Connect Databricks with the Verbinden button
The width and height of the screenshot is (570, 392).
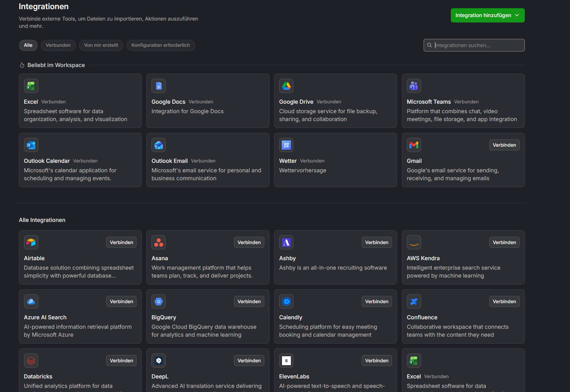pos(121,361)
